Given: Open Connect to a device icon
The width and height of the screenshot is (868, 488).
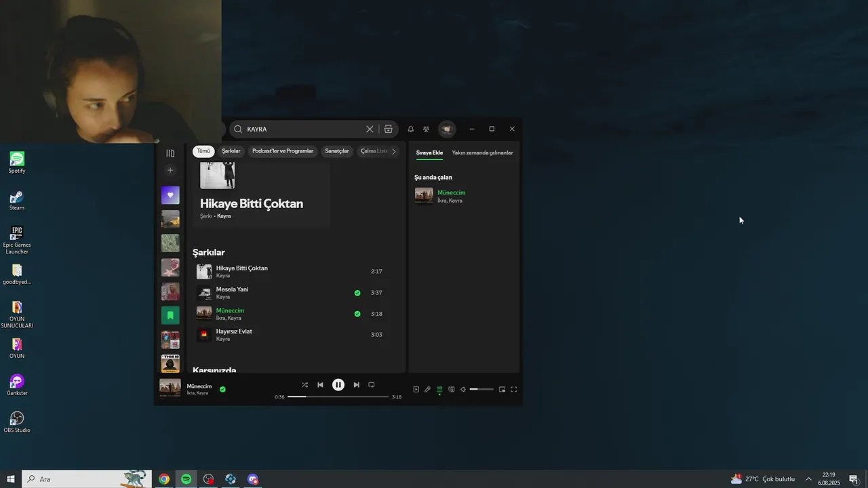Looking at the screenshot, I should pos(451,389).
